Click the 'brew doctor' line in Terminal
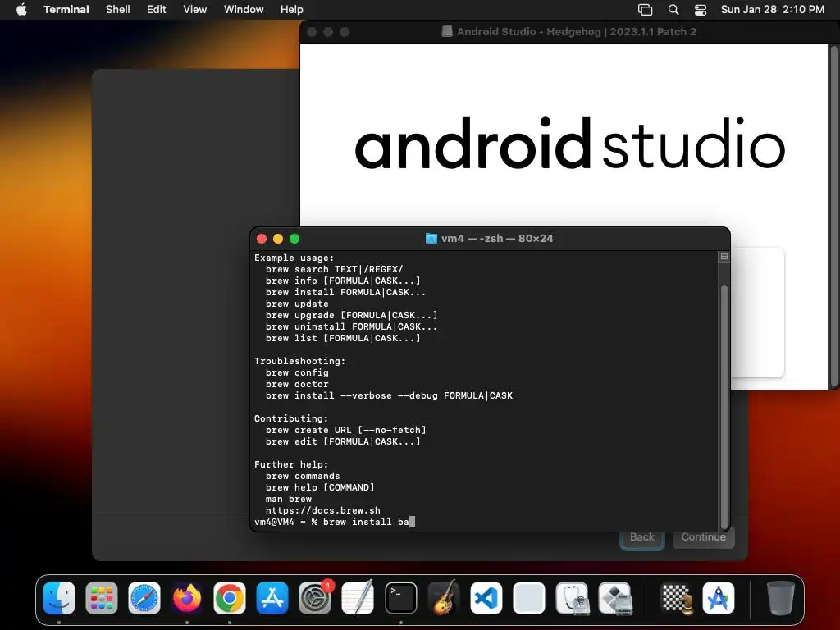The width and height of the screenshot is (840, 630). pyautogui.click(x=297, y=384)
